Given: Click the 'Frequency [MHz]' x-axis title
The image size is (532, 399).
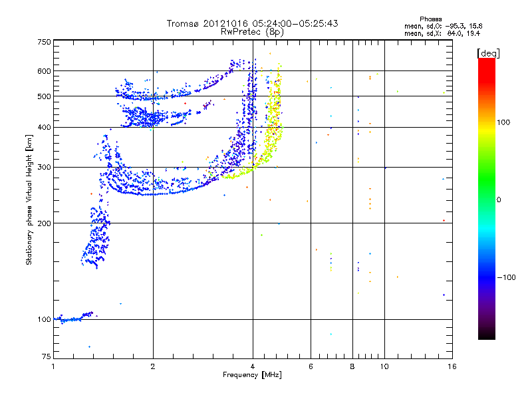Looking at the screenshot, I should [252, 375].
